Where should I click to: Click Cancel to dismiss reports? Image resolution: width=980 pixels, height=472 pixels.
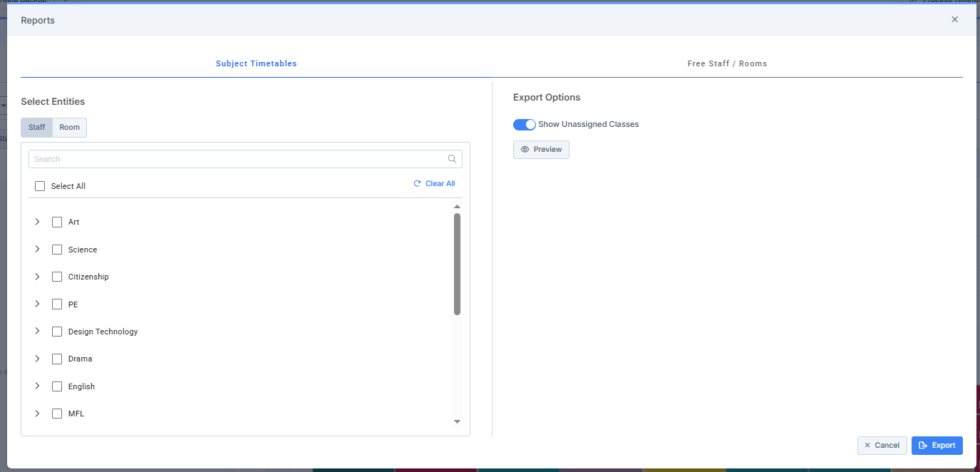(x=882, y=446)
